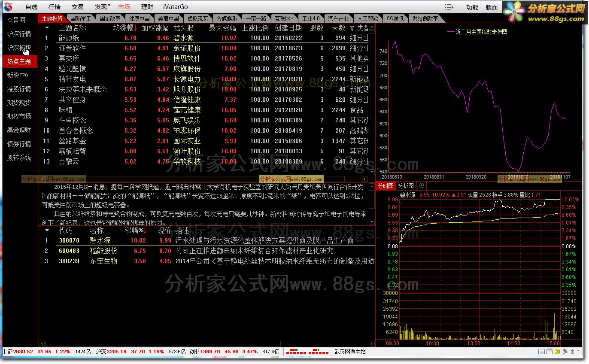The width and height of the screenshot is (589, 364).
Task: Open the 市场 menu
Action: point(124,7)
